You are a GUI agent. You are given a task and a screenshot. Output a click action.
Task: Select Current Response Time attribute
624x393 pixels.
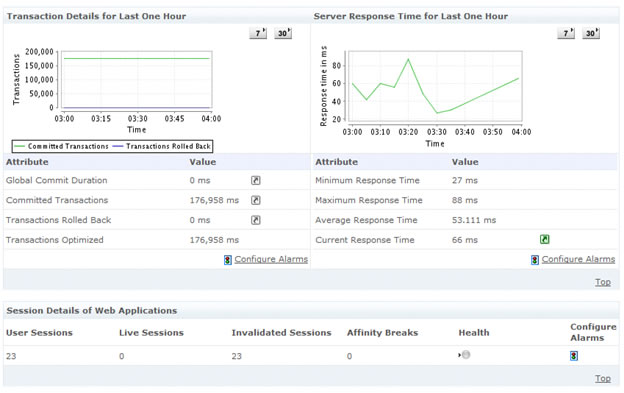365,240
